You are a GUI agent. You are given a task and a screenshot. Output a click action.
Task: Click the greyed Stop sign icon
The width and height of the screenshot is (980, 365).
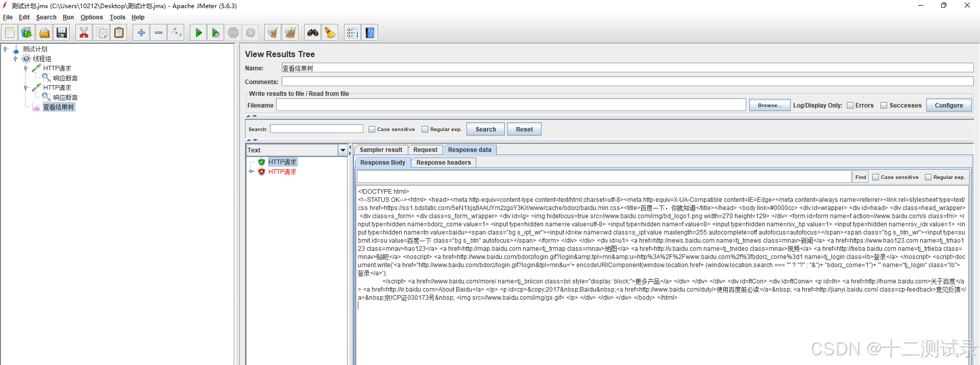pos(233,33)
